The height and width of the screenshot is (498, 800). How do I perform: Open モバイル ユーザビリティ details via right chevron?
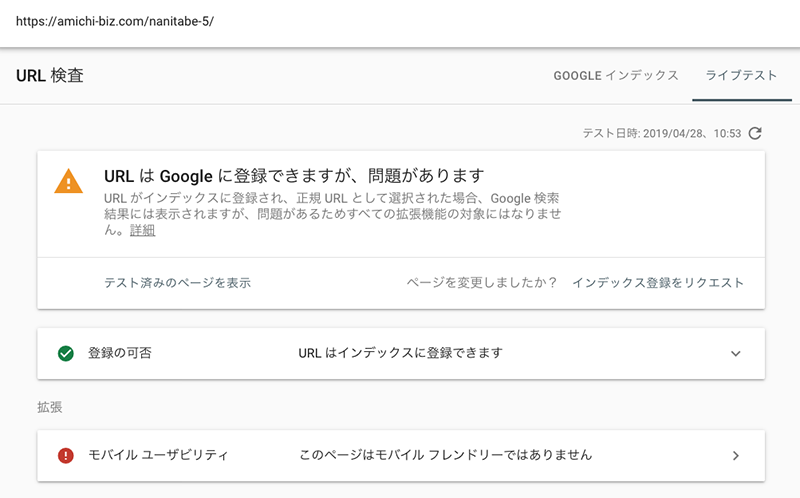coord(736,455)
